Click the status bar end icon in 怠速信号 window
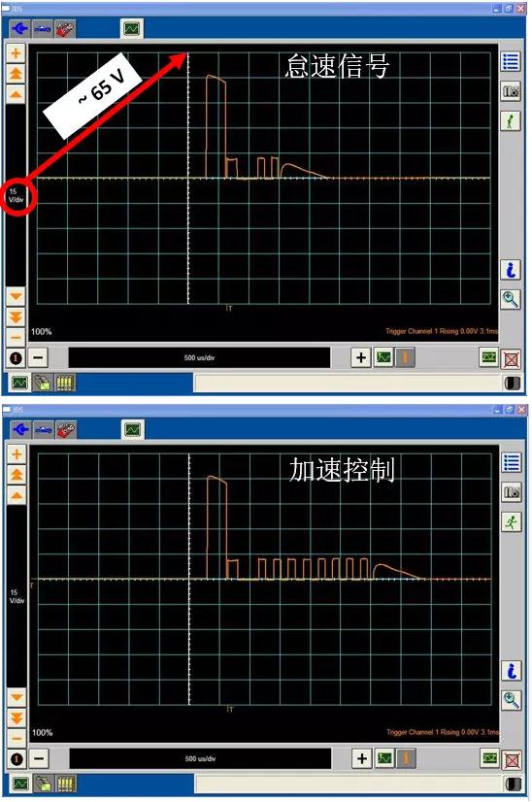 [513, 383]
